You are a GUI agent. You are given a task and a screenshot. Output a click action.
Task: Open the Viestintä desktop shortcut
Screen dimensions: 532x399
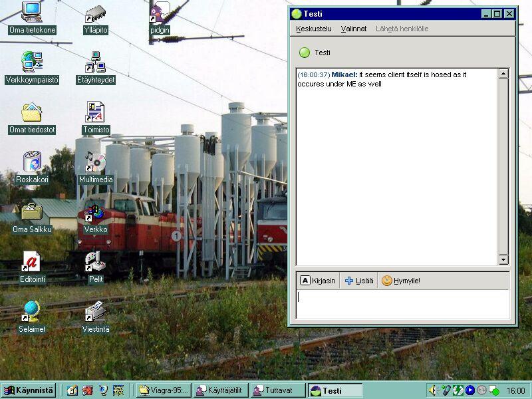point(96,313)
